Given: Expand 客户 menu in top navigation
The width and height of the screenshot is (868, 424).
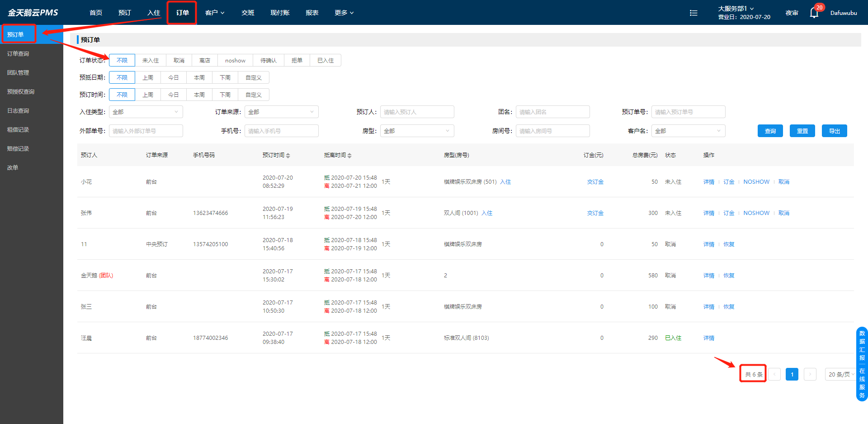Looking at the screenshot, I should [x=215, y=13].
